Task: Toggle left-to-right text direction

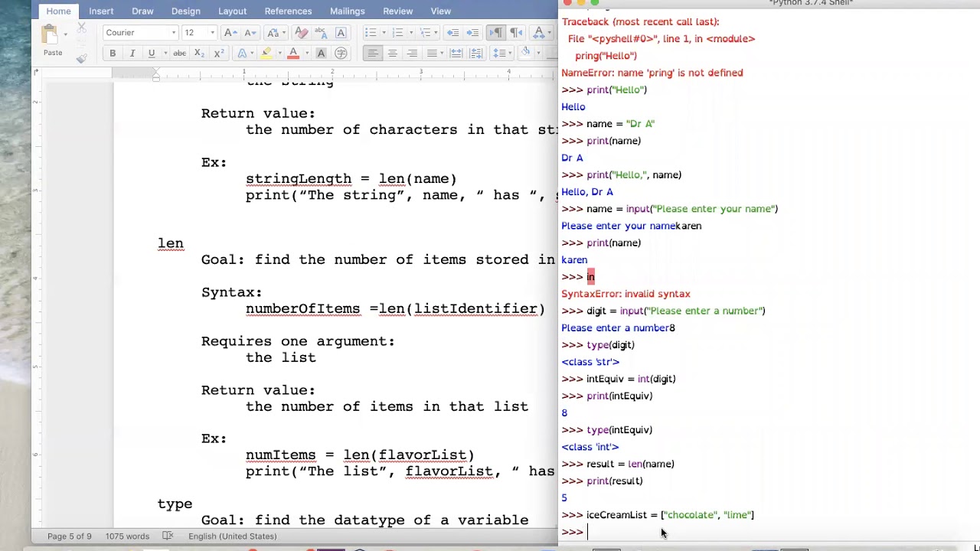Action: 495,32
